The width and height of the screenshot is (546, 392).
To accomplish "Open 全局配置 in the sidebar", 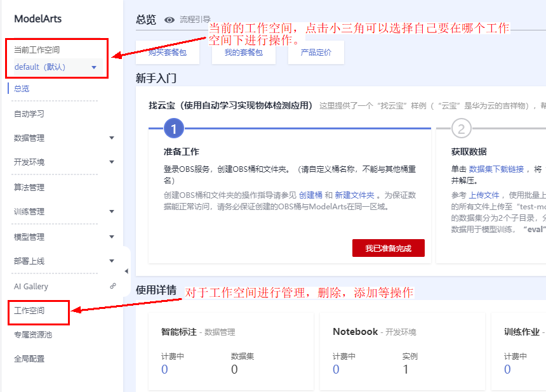I will (x=29, y=358).
